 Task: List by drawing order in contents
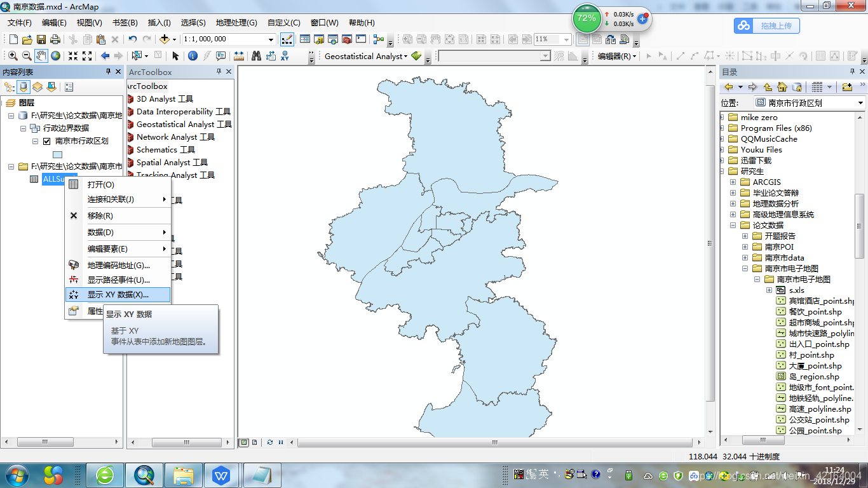coord(10,87)
